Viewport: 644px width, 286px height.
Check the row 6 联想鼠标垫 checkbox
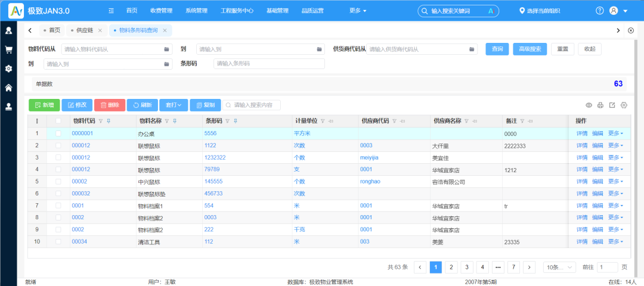click(x=58, y=194)
